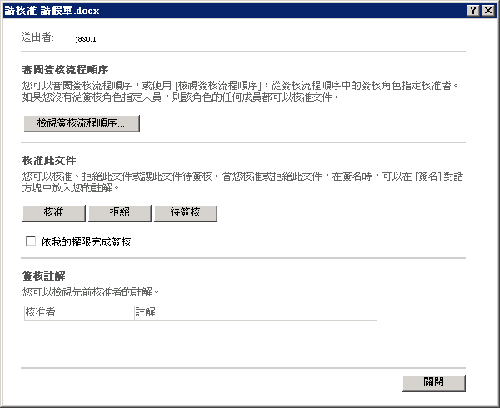
Task: Click the question mark help icon in title bar
Action: pos(473,11)
